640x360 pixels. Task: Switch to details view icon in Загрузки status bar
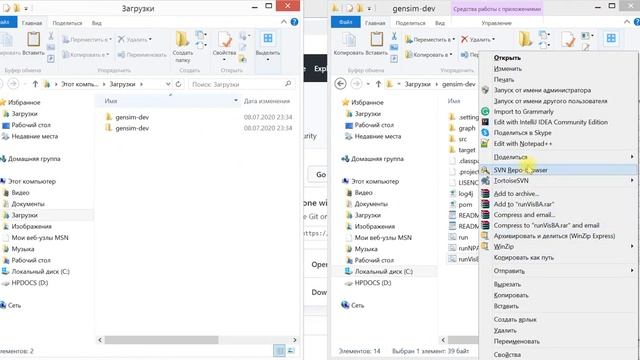pos(279,351)
